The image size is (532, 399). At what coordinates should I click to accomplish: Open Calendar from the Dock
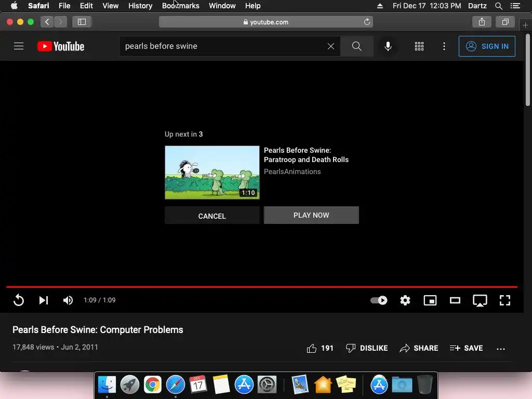pos(198,385)
